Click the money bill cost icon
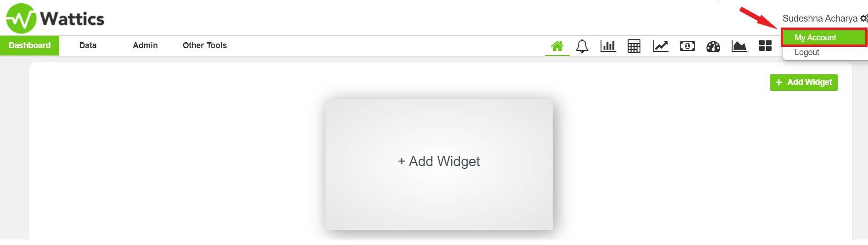 click(x=687, y=46)
